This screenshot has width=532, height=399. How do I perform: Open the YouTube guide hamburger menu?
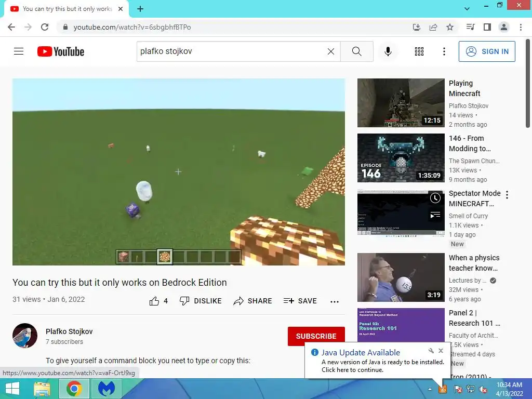pyautogui.click(x=19, y=51)
